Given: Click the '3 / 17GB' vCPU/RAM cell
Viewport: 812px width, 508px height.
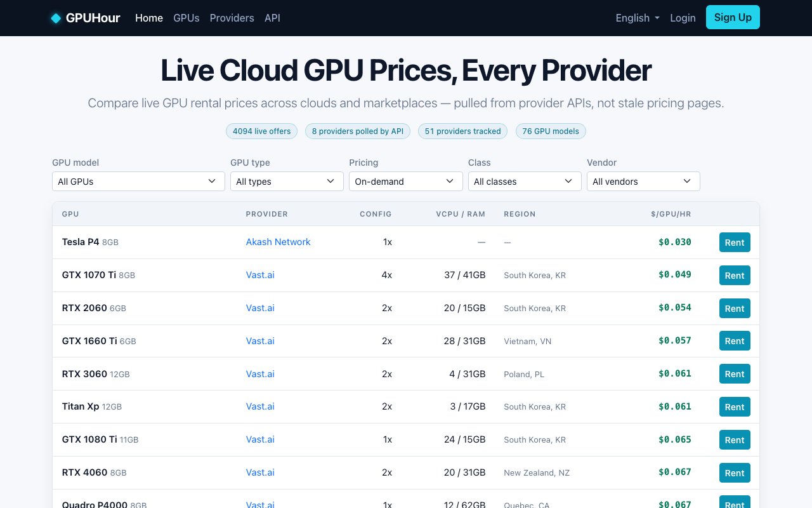Looking at the screenshot, I should click(x=468, y=406).
